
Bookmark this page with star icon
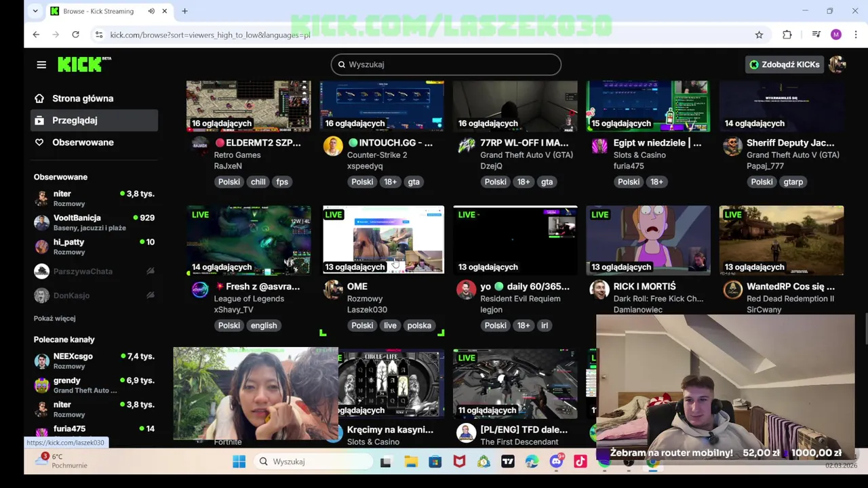tap(759, 35)
